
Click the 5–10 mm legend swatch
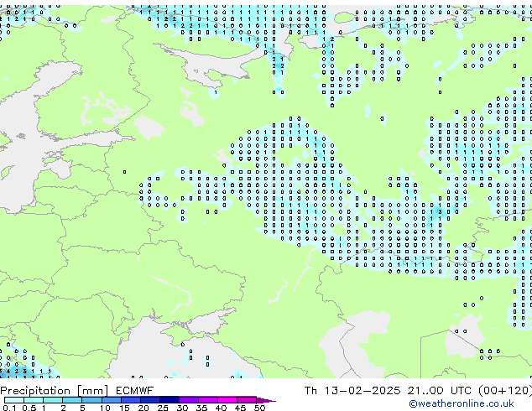92,400
